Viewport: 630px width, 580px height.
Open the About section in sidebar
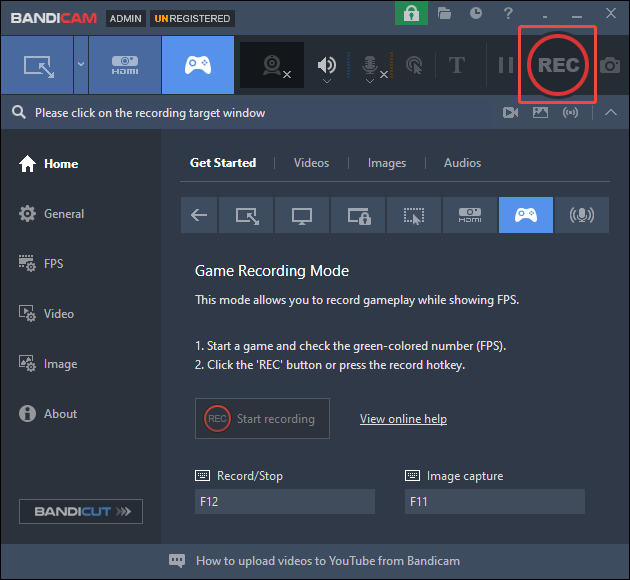(x=48, y=414)
